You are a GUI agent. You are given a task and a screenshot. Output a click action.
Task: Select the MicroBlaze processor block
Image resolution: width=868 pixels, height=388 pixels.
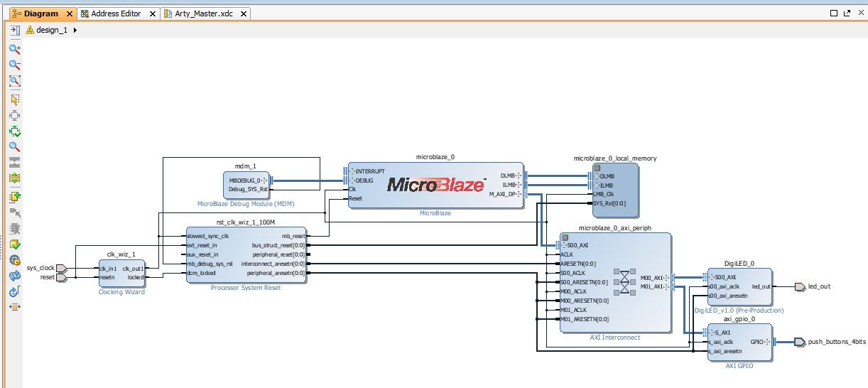pos(435,185)
